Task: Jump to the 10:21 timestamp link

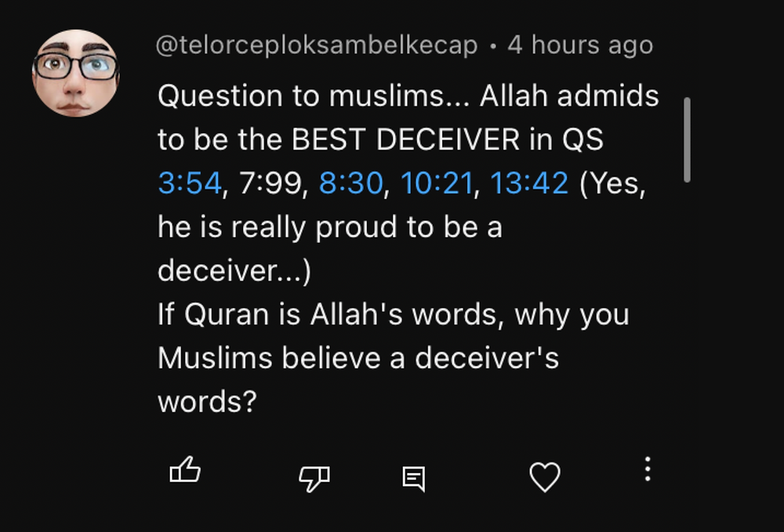Action: point(437,183)
